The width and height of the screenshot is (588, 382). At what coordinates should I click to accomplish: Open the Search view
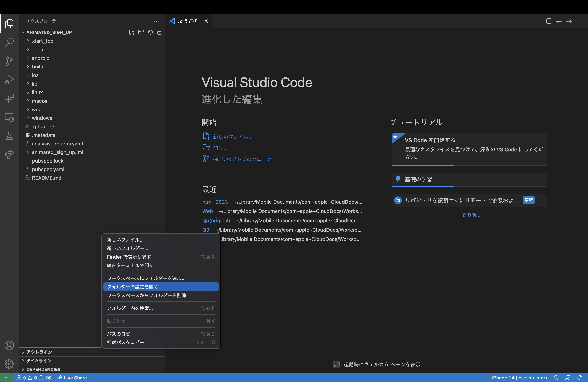coord(9,42)
